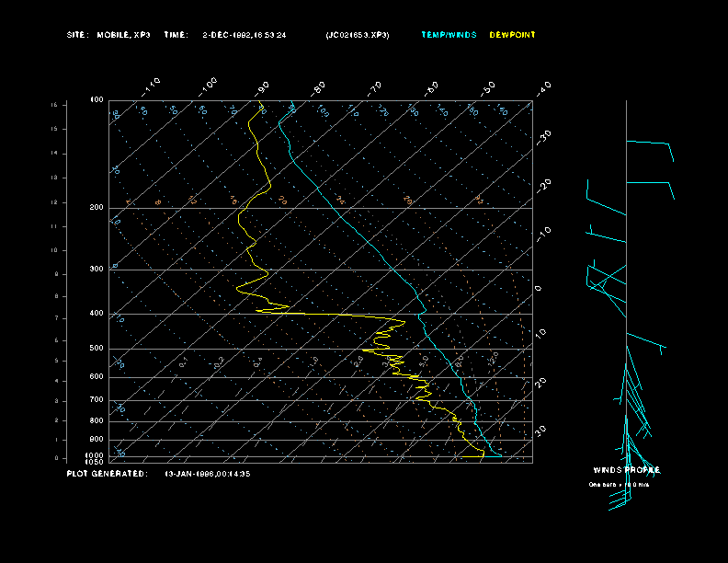Click the 200 pressure axis label

pos(97,208)
